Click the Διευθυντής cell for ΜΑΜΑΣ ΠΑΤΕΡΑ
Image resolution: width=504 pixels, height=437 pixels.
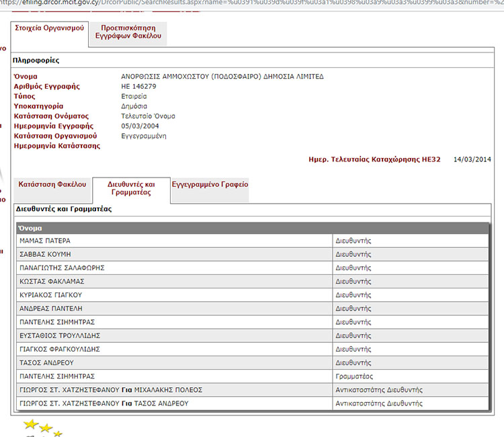tap(411, 241)
